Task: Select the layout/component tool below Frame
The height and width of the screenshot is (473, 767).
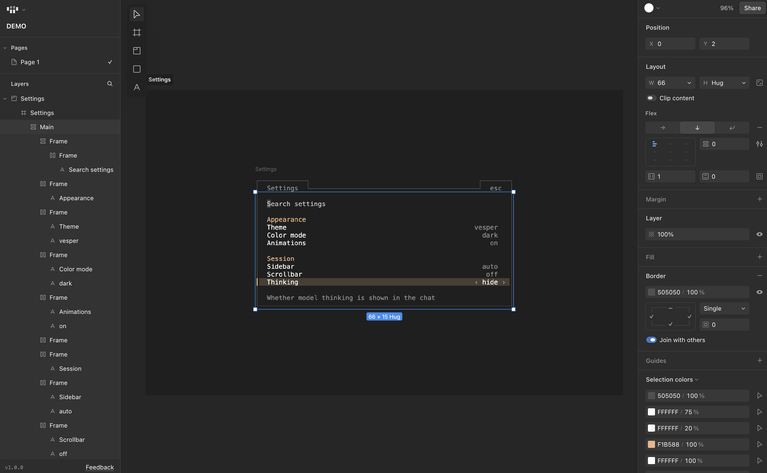Action: pyautogui.click(x=136, y=51)
